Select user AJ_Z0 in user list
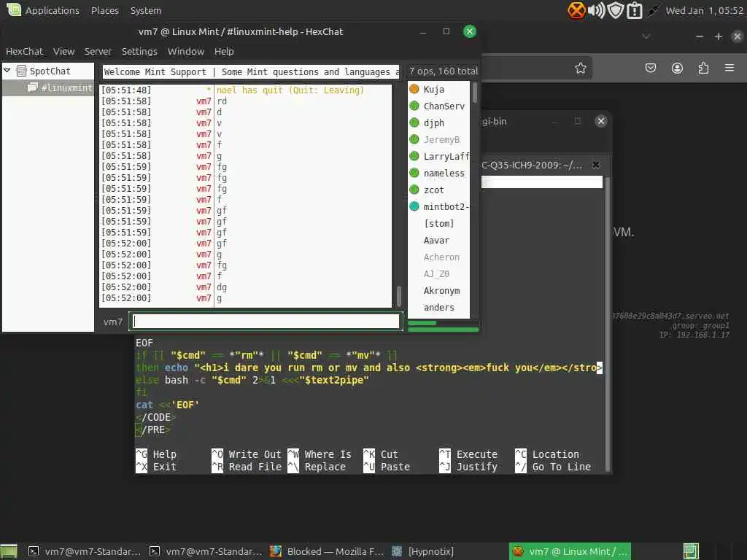The image size is (747, 560). pyautogui.click(x=438, y=273)
